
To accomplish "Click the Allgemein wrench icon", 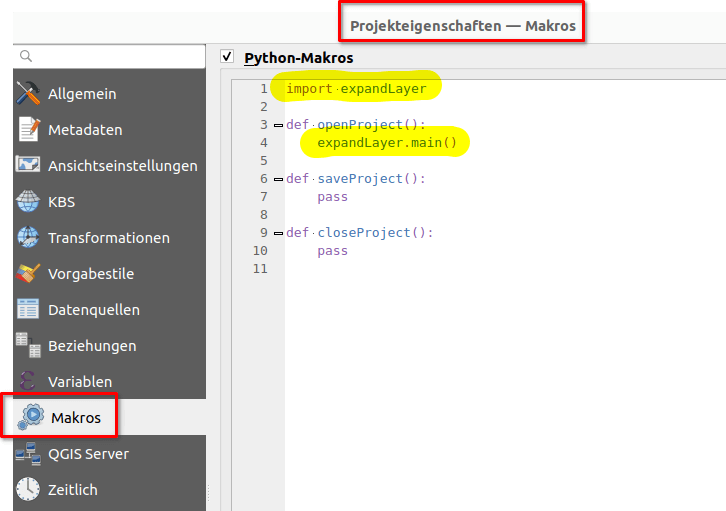I will [x=28, y=93].
